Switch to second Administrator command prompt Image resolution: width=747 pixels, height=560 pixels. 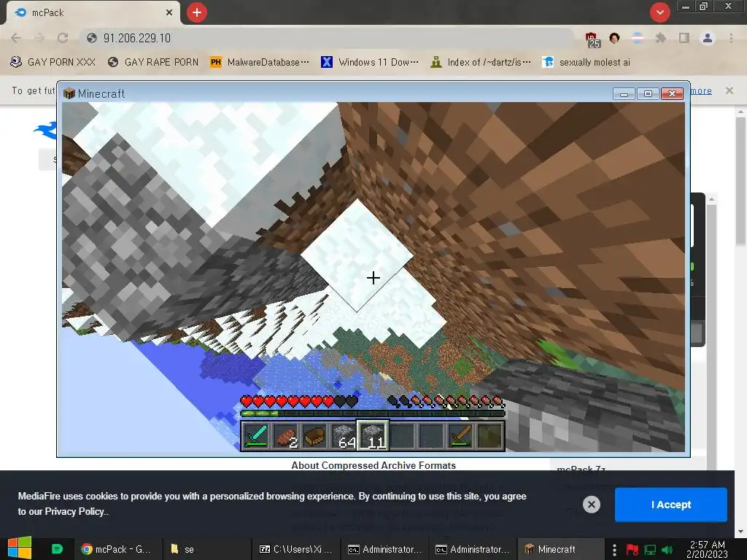[x=473, y=549]
